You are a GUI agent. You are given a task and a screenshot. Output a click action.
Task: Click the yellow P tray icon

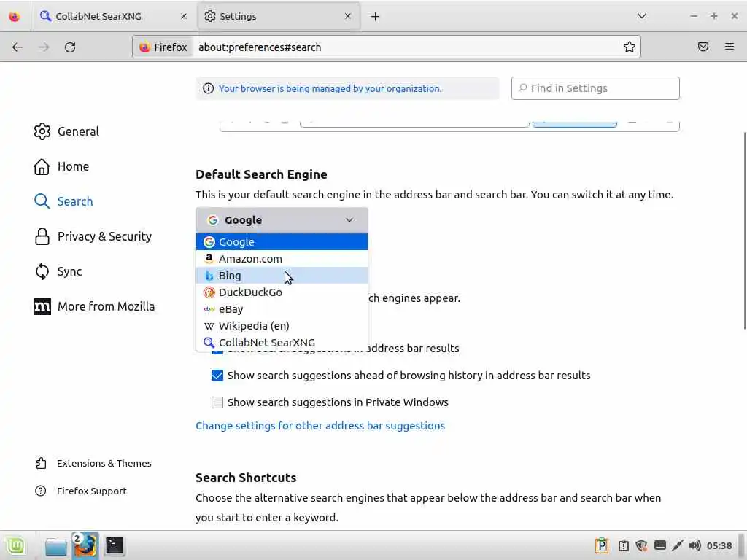point(602,545)
